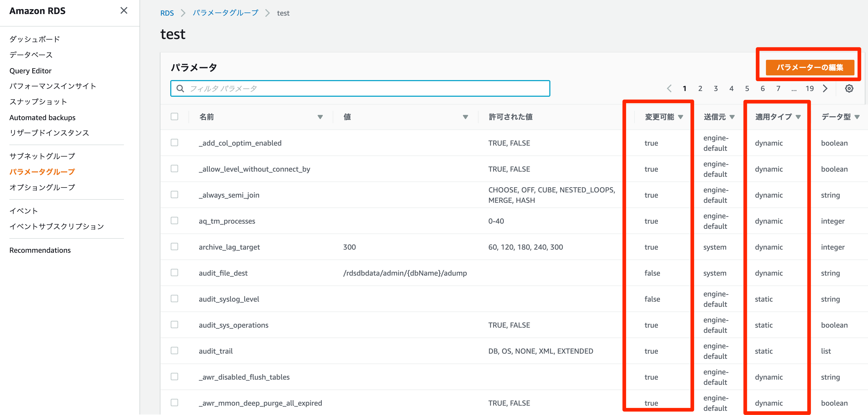Sort by 送信元 column arrow
Image resolution: width=868 pixels, height=415 pixels.
[x=732, y=117]
